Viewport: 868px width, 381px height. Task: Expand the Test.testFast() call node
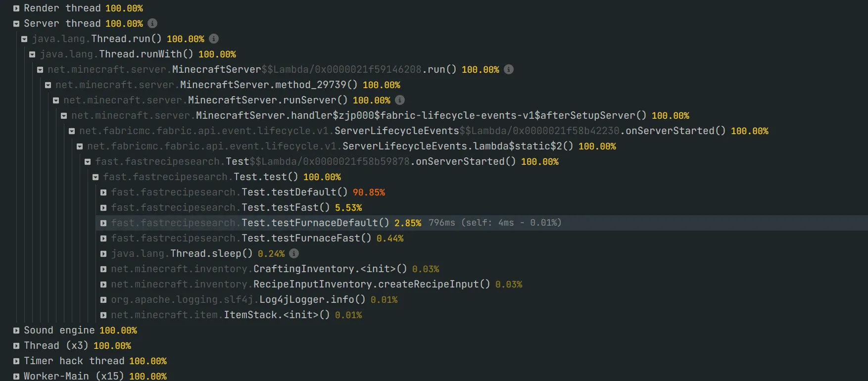pyautogui.click(x=103, y=208)
